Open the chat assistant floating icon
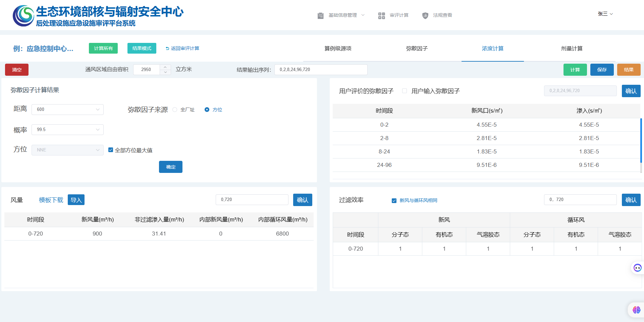The width and height of the screenshot is (644, 322). (x=637, y=268)
